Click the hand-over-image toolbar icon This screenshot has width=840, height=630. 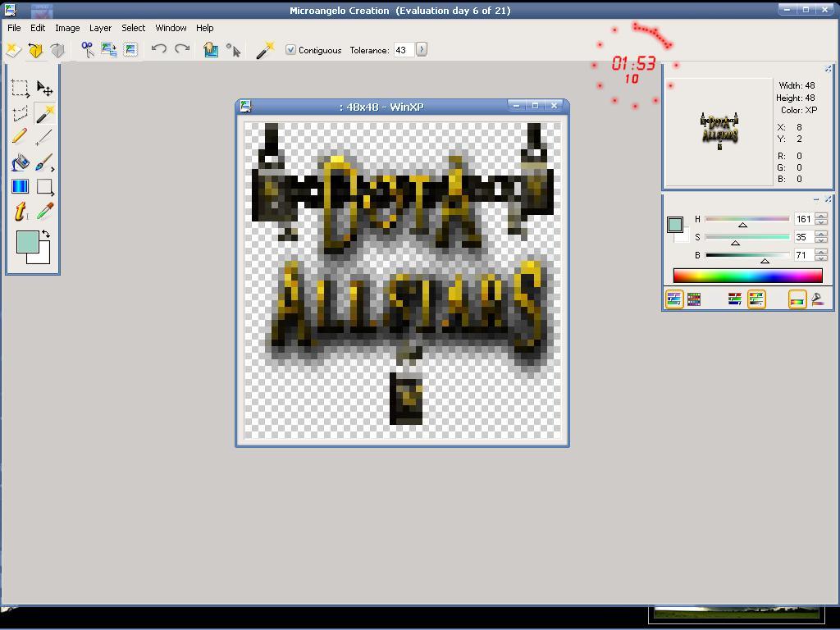tap(211, 50)
